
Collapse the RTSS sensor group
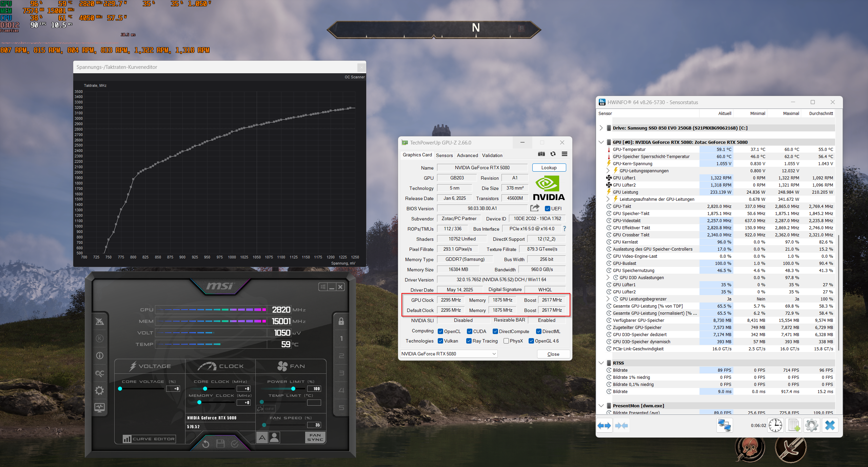[601, 363]
